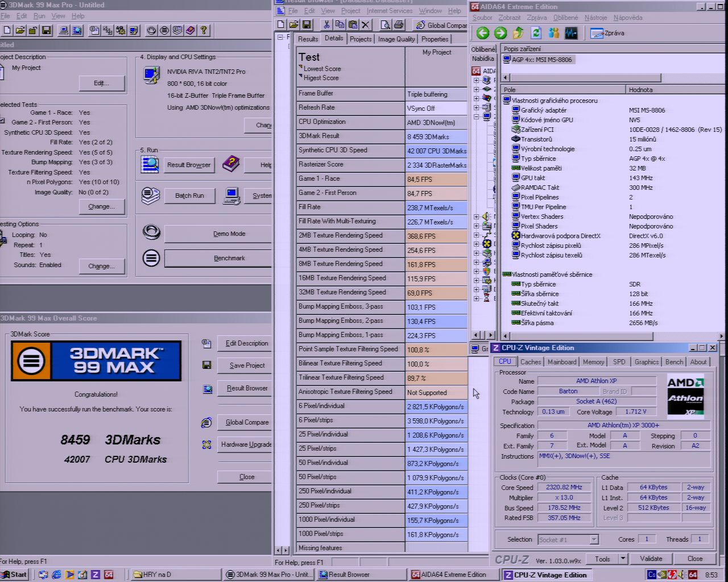Click Global Compare in Result Browser toolbar
The width and height of the screenshot is (728, 582).
[x=441, y=25]
